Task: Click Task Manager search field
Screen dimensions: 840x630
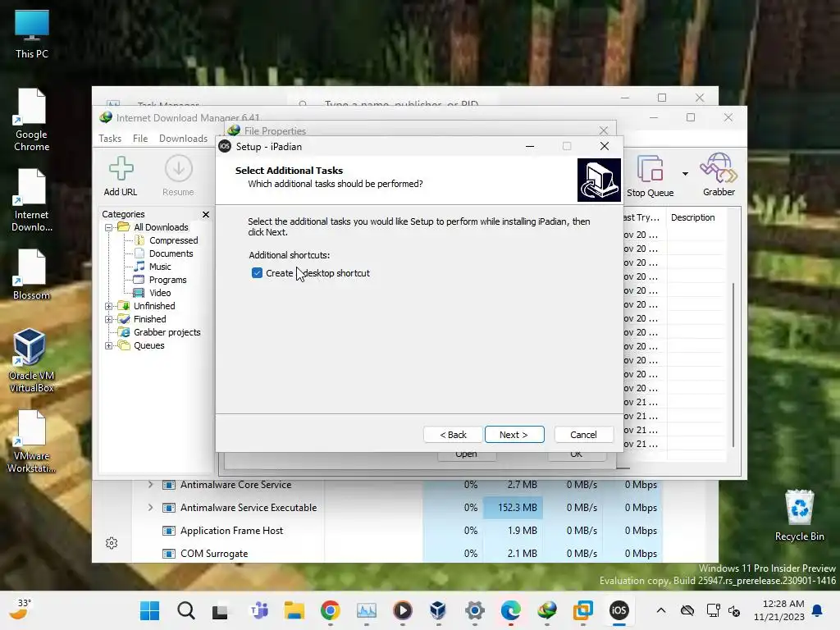Action: click(x=394, y=103)
